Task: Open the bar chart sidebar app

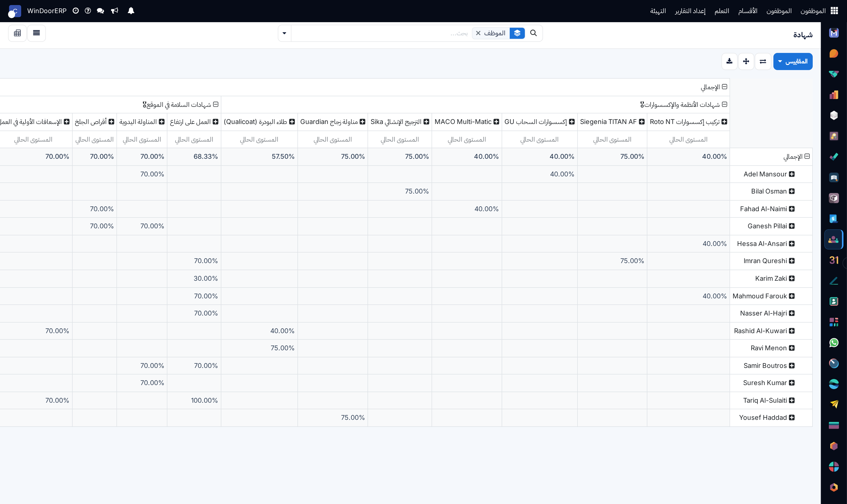Action: (x=834, y=95)
